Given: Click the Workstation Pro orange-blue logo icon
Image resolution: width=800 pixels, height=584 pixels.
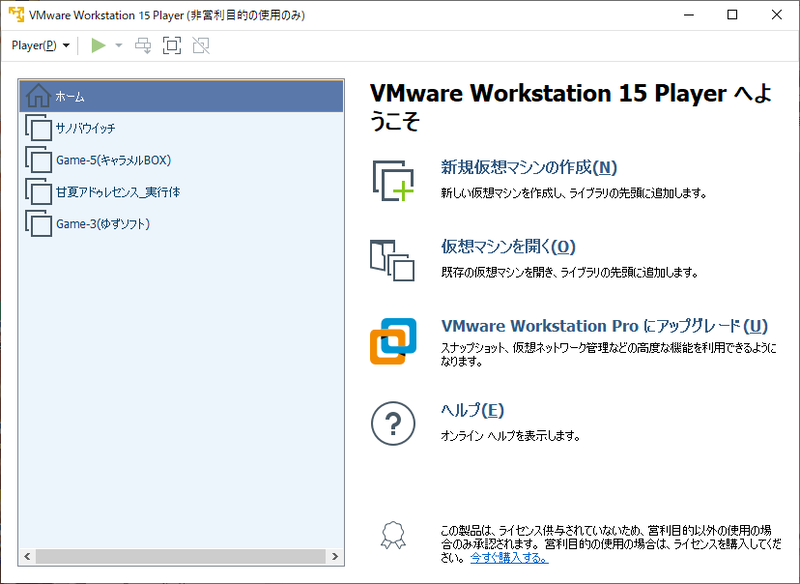Looking at the screenshot, I should pos(393,341).
